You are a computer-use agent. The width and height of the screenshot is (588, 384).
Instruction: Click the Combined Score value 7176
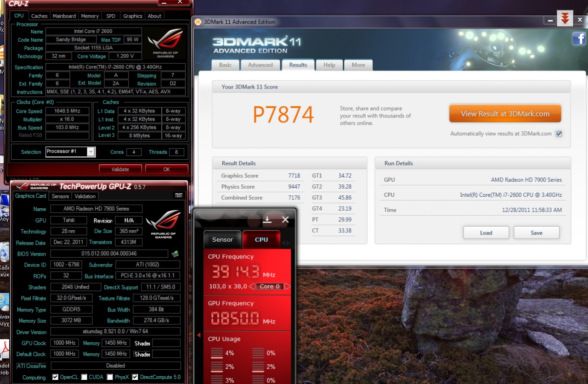point(294,198)
